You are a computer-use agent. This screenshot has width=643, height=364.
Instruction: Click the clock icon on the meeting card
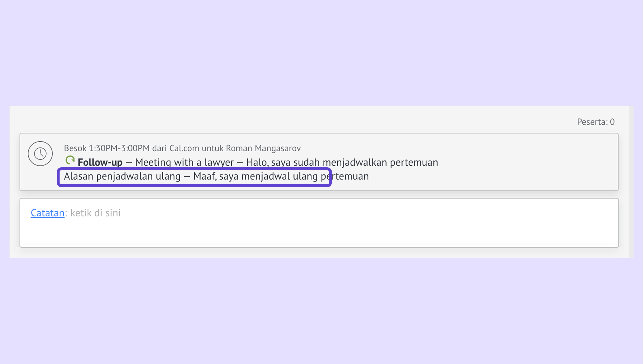[x=40, y=153]
